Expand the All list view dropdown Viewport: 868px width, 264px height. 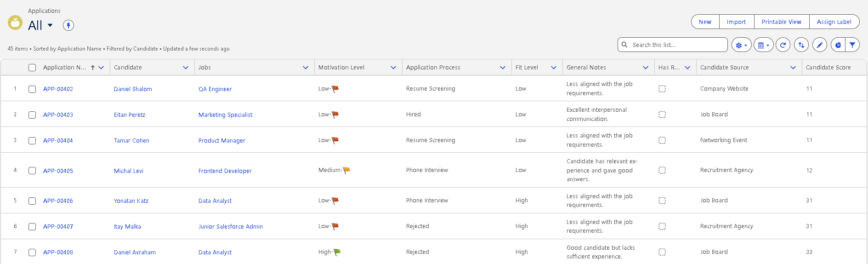[50, 25]
